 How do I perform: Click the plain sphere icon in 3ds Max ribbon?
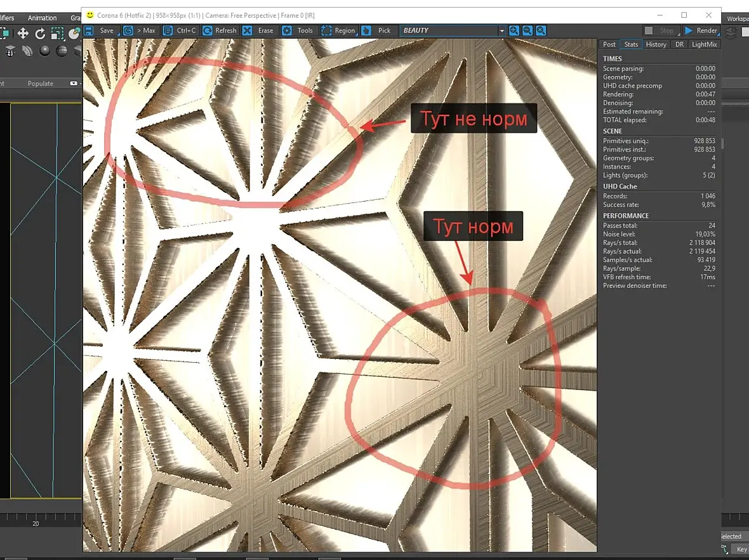tap(44, 51)
